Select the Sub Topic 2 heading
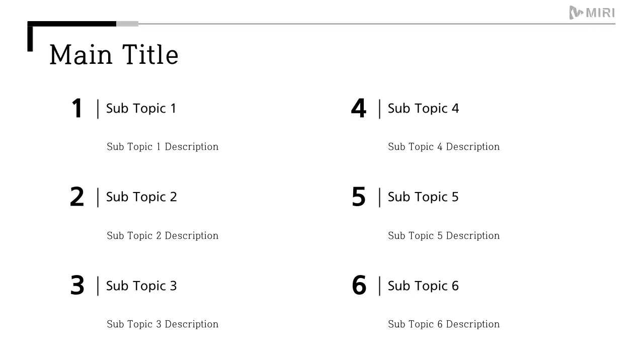 (x=141, y=197)
